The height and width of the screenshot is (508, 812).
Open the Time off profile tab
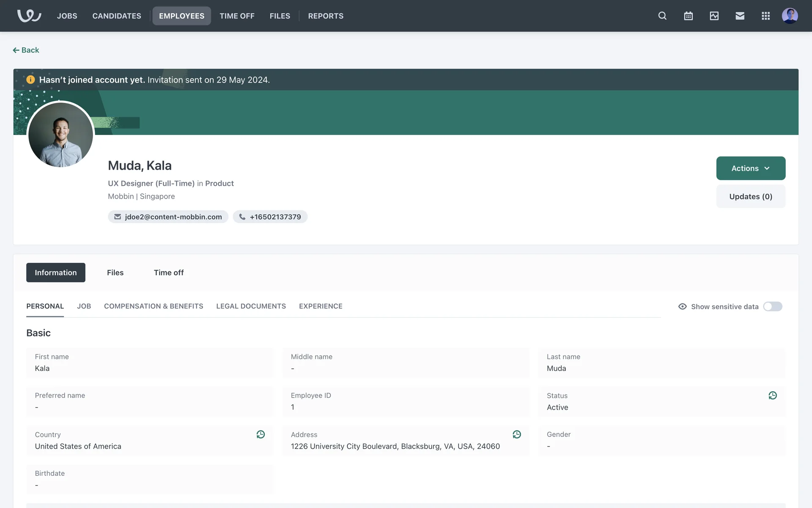[x=168, y=273]
